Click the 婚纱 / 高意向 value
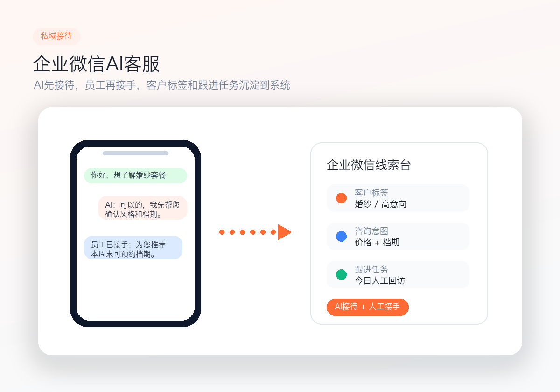Viewport: 560px width, 392px height. pyautogui.click(x=380, y=204)
